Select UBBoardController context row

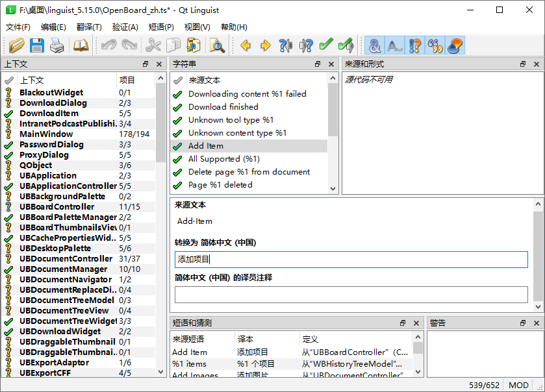tap(79, 206)
